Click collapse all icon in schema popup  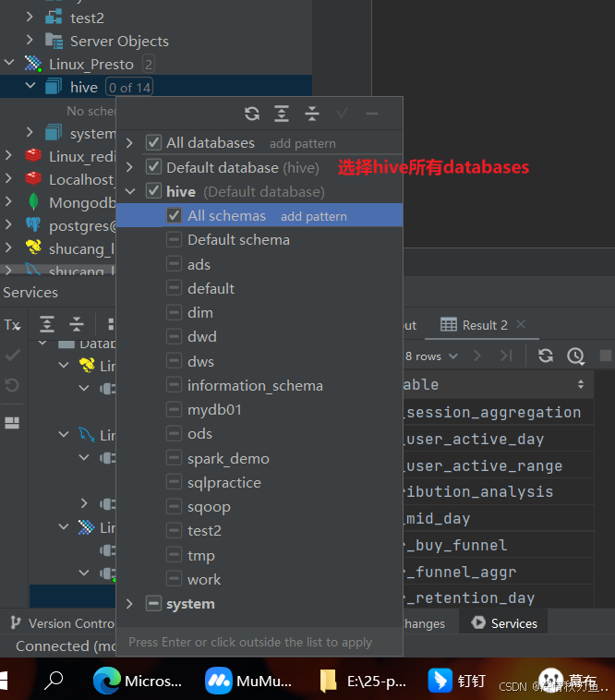coord(312,114)
